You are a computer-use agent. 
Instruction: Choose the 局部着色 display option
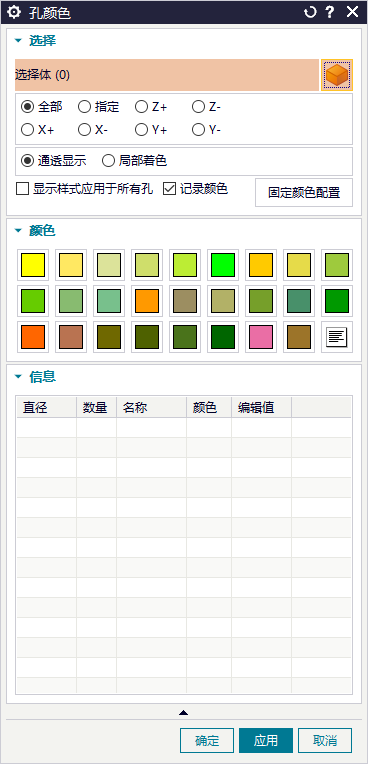click(108, 161)
